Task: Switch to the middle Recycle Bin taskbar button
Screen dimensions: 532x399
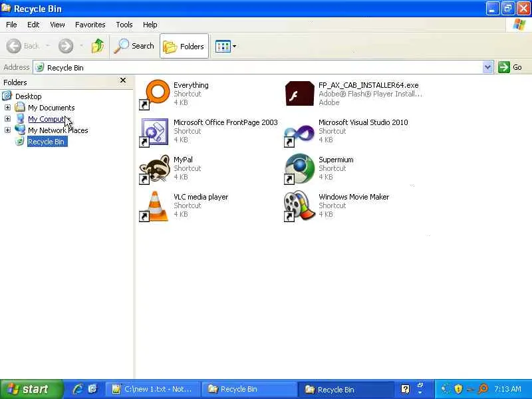Action: (249, 389)
